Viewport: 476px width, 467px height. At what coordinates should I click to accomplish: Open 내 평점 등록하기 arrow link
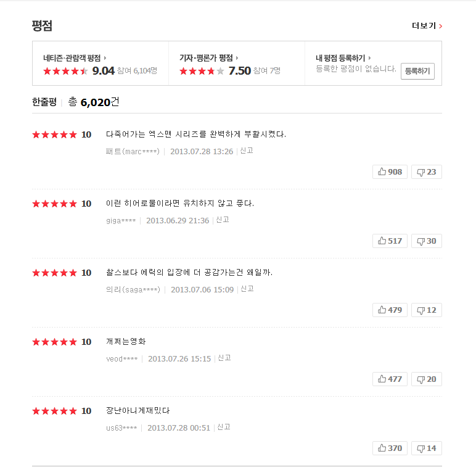[370, 58]
